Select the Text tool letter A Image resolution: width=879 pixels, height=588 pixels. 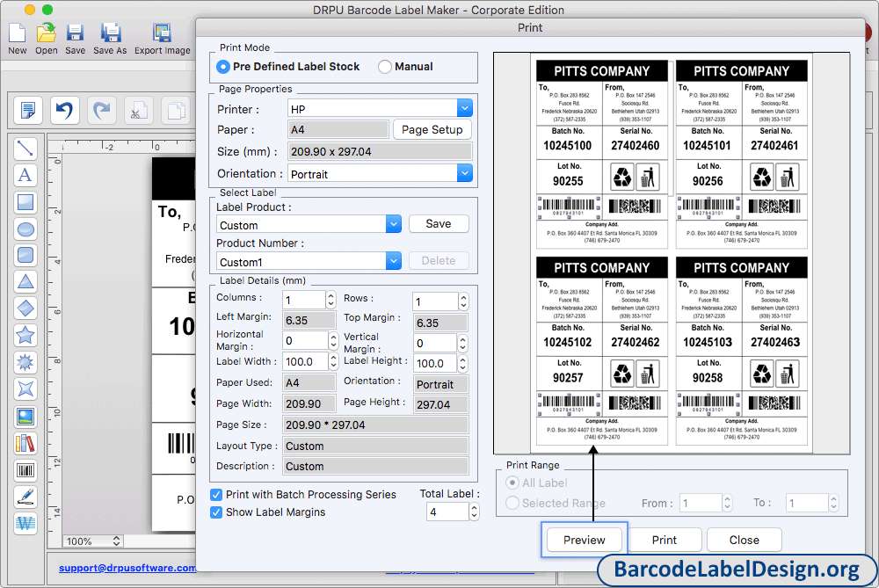click(x=25, y=175)
